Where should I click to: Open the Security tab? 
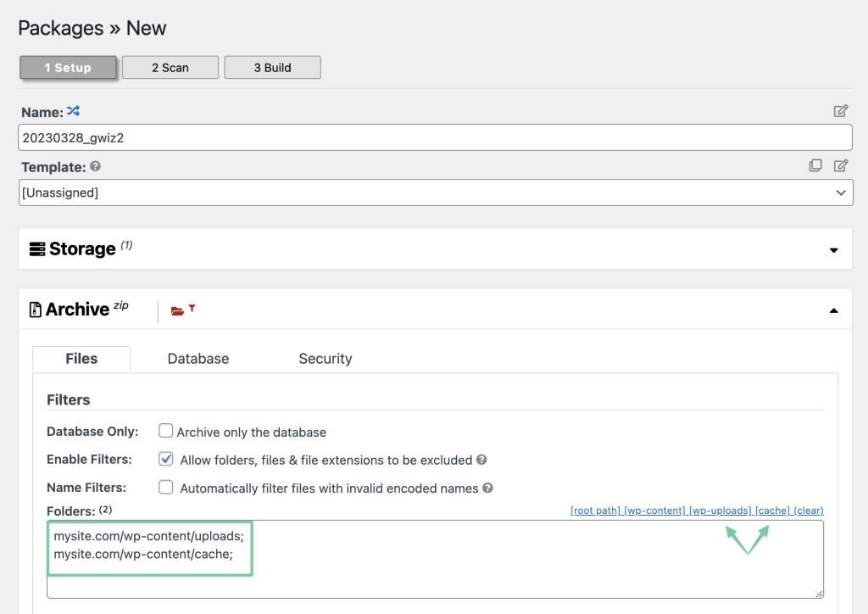pos(325,359)
